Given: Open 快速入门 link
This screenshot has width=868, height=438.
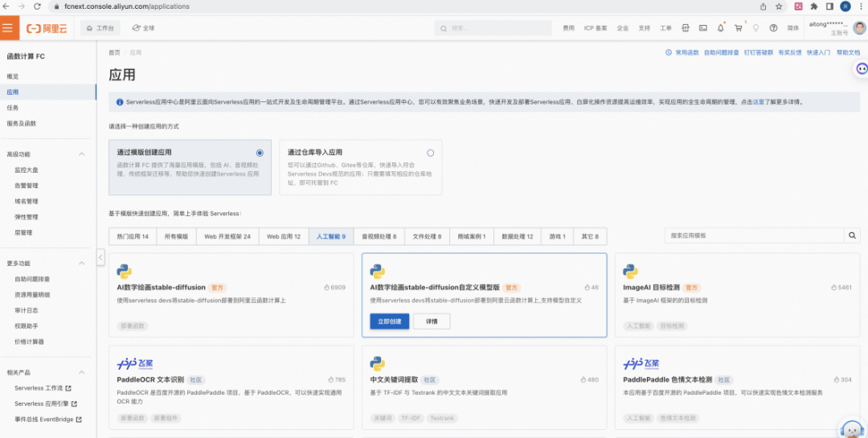Looking at the screenshot, I should pos(818,52).
